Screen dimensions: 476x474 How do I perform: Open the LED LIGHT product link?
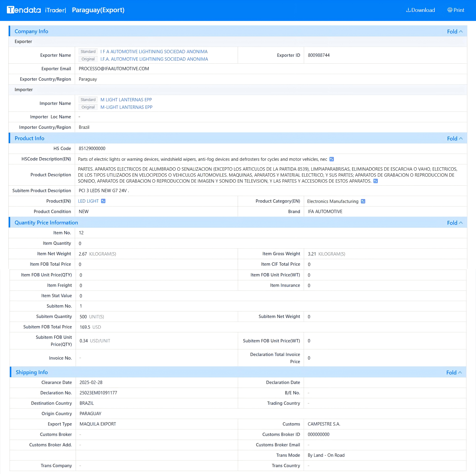(x=88, y=201)
